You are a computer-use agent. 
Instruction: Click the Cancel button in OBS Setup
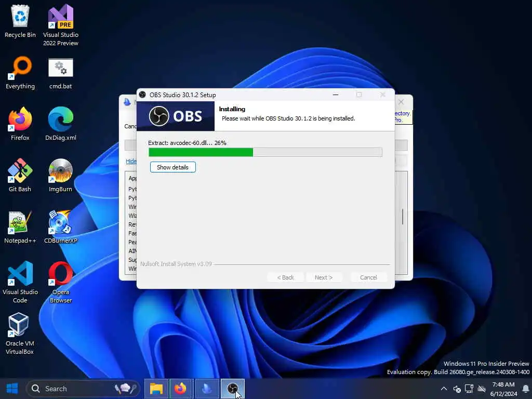point(368,277)
